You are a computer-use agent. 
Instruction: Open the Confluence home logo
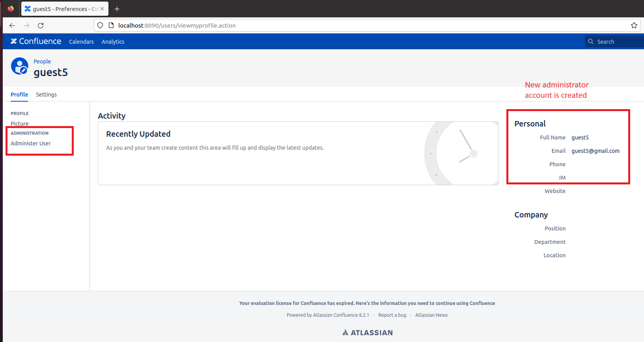click(x=36, y=41)
